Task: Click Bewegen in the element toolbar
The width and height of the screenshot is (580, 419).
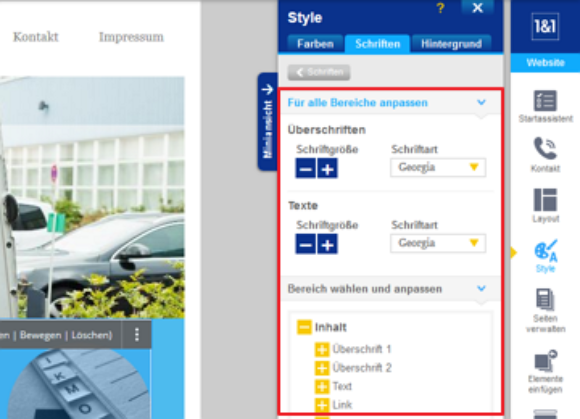Action: coord(40,335)
